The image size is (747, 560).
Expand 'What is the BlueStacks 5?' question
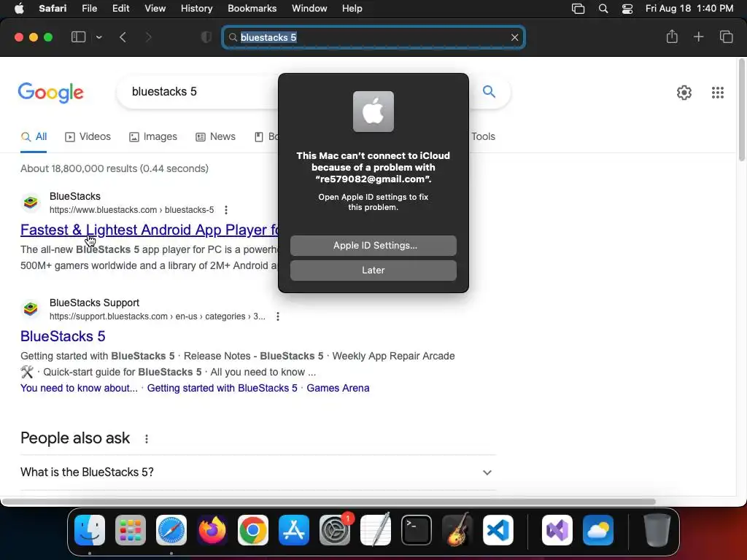click(x=258, y=472)
